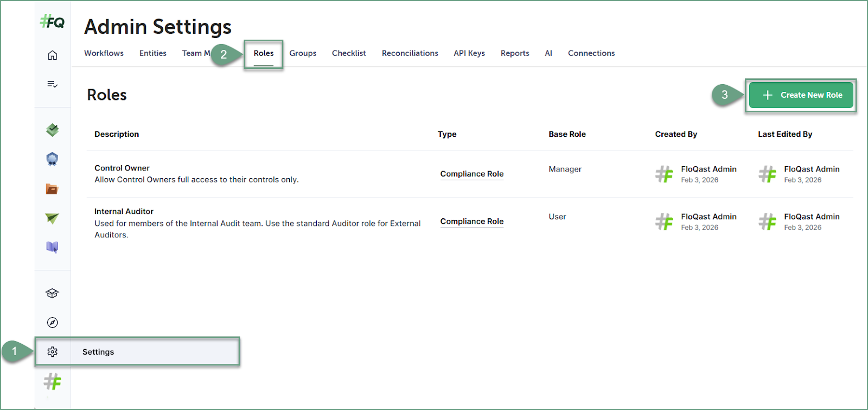The image size is (868, 410).
Task: Switch to the Groups tab
Action: pyautogui.click(x=302, y=53)
